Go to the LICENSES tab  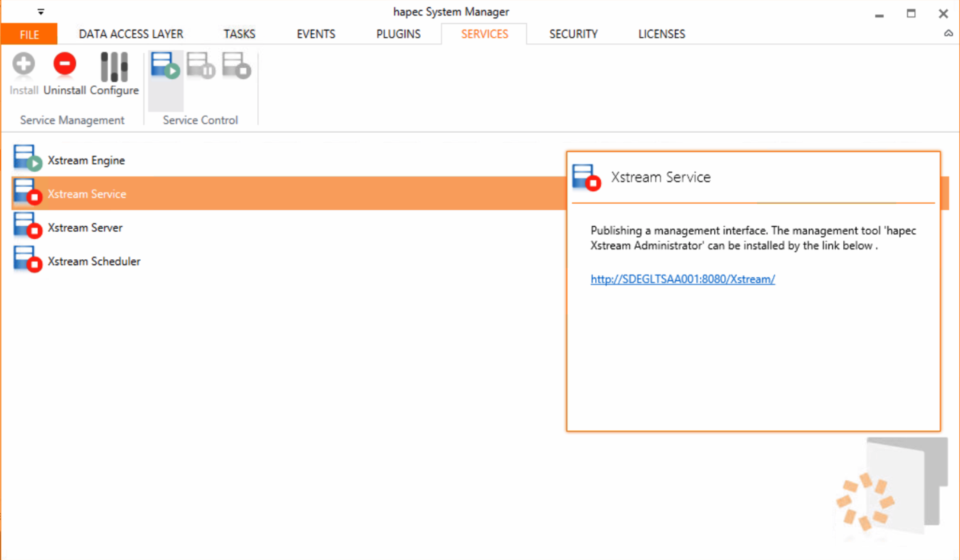click(x=661, y=34)
